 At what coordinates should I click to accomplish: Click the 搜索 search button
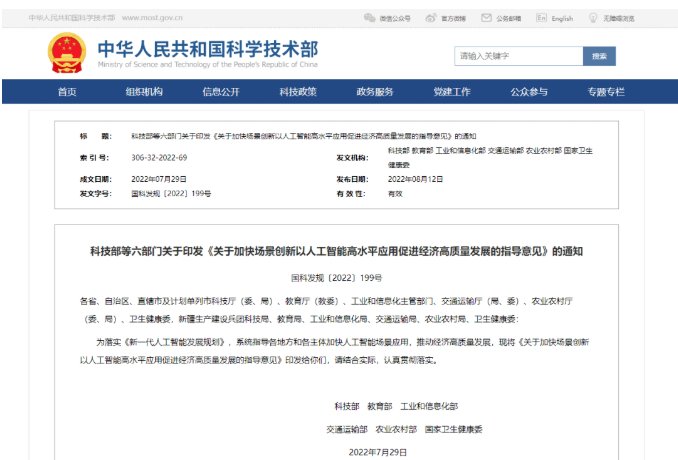point(599,56)
